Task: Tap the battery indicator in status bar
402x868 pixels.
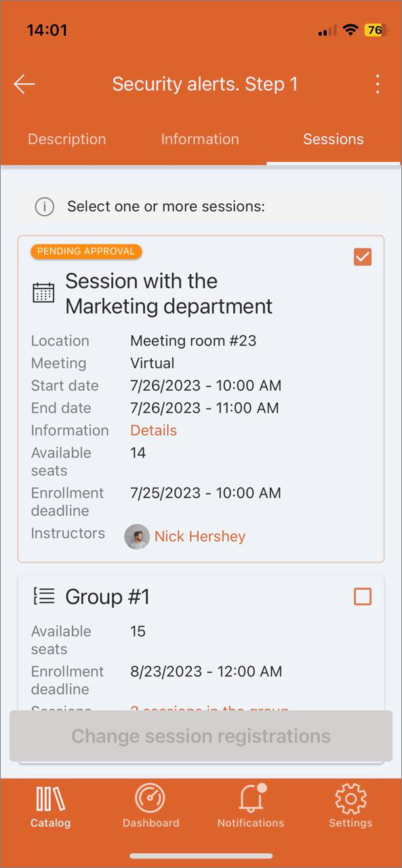Action: (376, 30)
